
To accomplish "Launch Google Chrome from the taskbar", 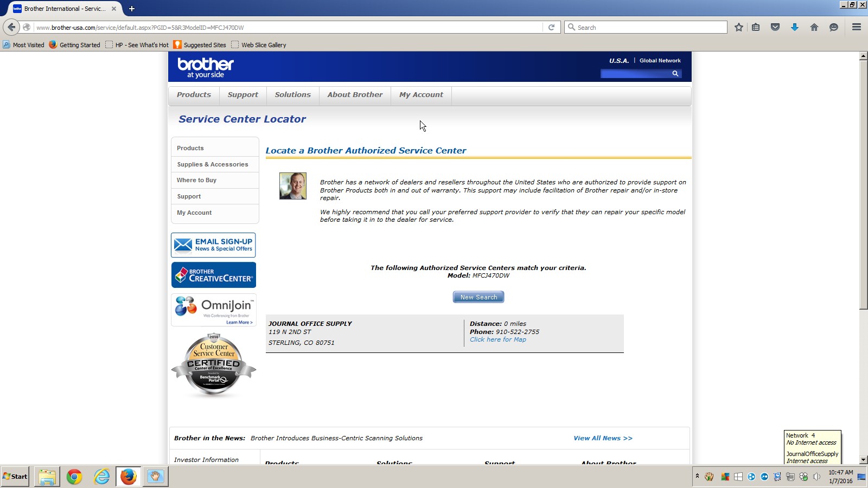I will point(74,477).
